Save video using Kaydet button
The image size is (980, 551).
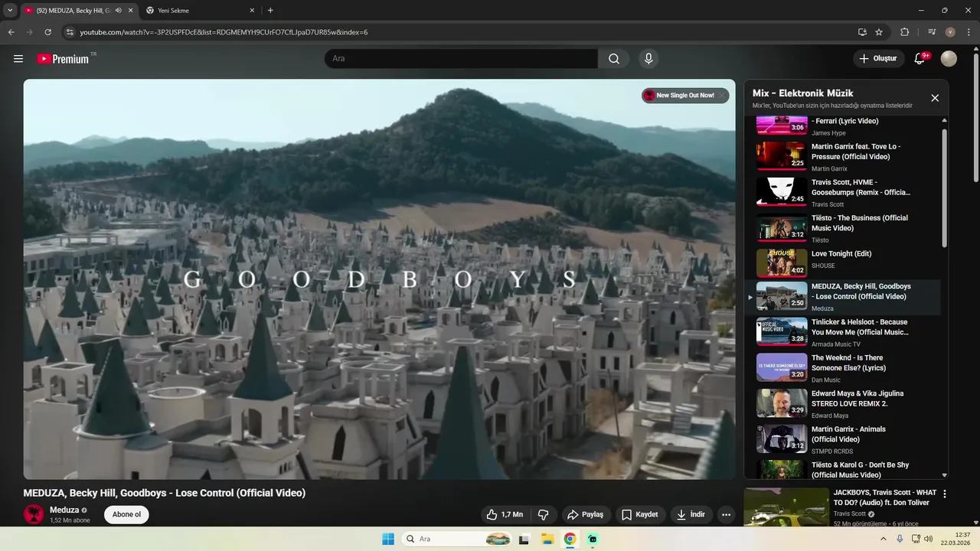(639, 514)
